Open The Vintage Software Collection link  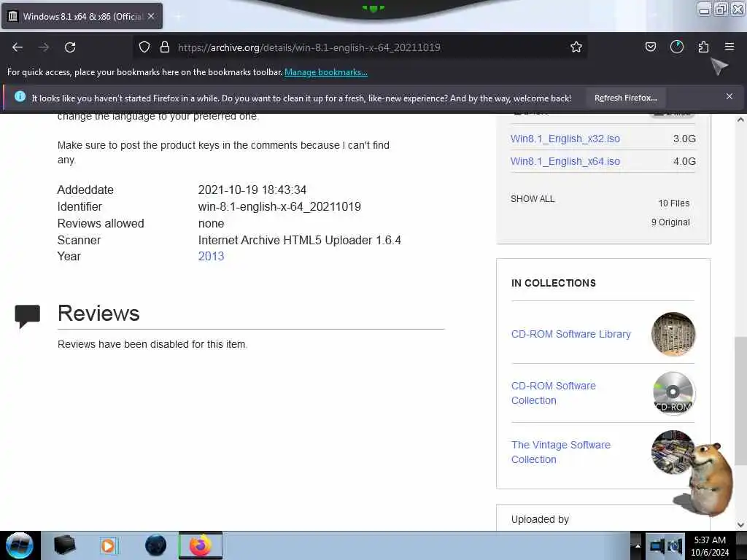pyautogui.click(x=561, y=452)
